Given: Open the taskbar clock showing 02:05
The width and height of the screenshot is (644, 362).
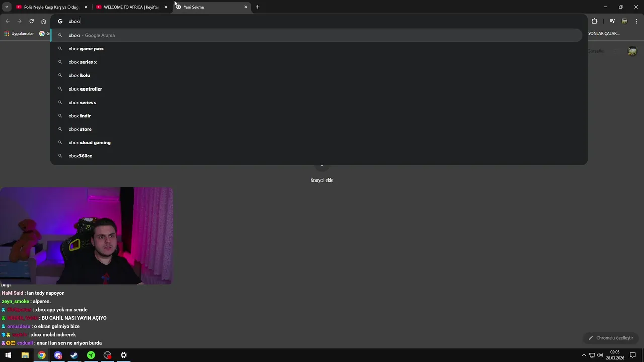Looking at the screenshot, I should (614, 355).
